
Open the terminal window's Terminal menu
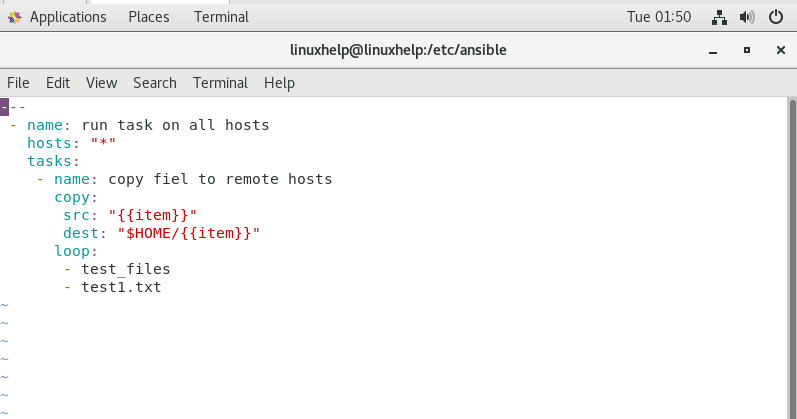pos(220,83)
